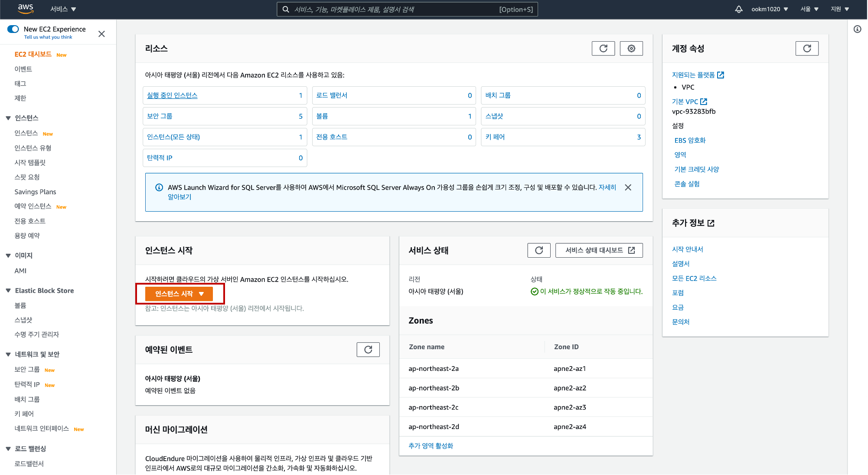Collapse the Elastic Block Store section
This screenshot has width=868, height=475.
coord(8,291)
